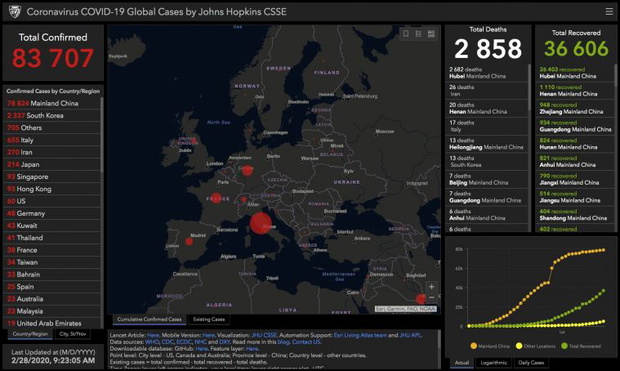This screenshot has width=620, height=371.
Task: Open the JHU CSSE visualization link
Action: [x=264, y=335]
